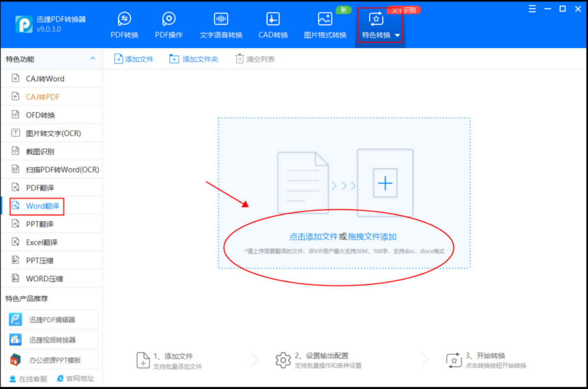The height and width of the screenshot is (389, 588).
Task: Click the 开始转换 step icon
Action: [454, 360]
